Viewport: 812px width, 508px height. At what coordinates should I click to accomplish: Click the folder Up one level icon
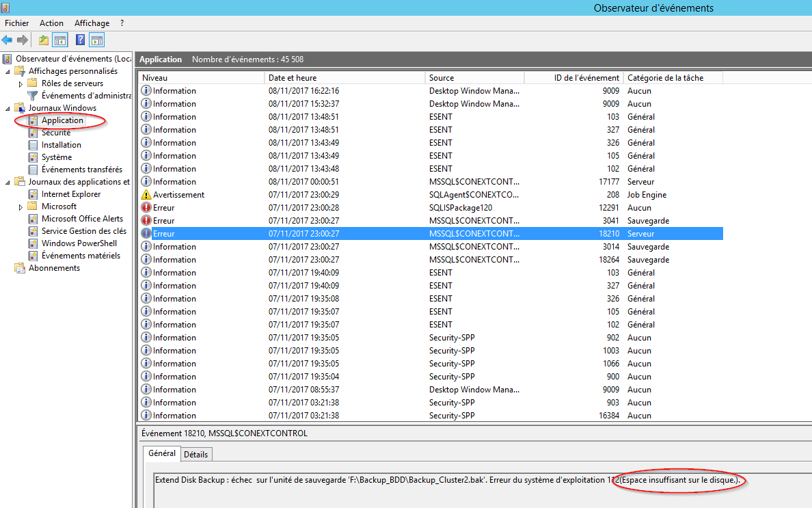pos(44,40)
